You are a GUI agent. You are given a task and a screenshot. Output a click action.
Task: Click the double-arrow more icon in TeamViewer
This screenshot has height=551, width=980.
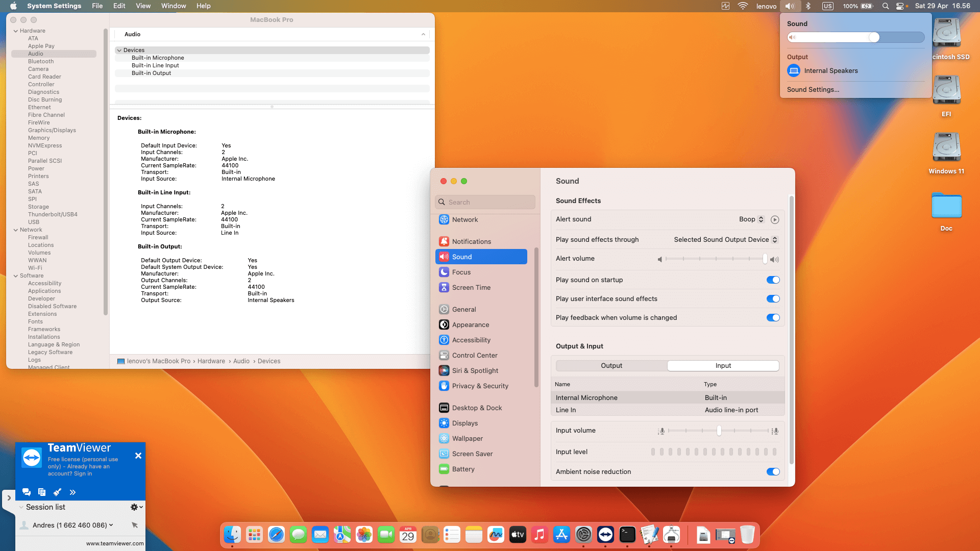point(72,492)
